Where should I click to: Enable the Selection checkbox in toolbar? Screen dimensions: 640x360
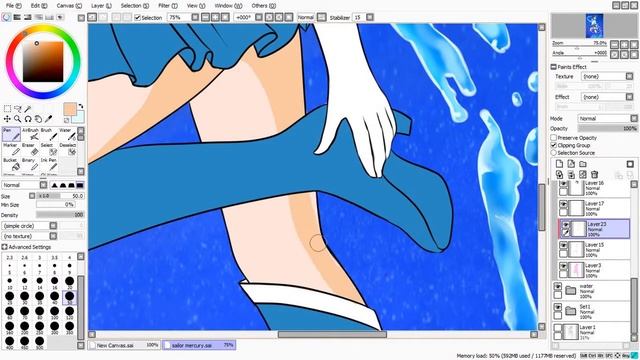tap(138, 18)
